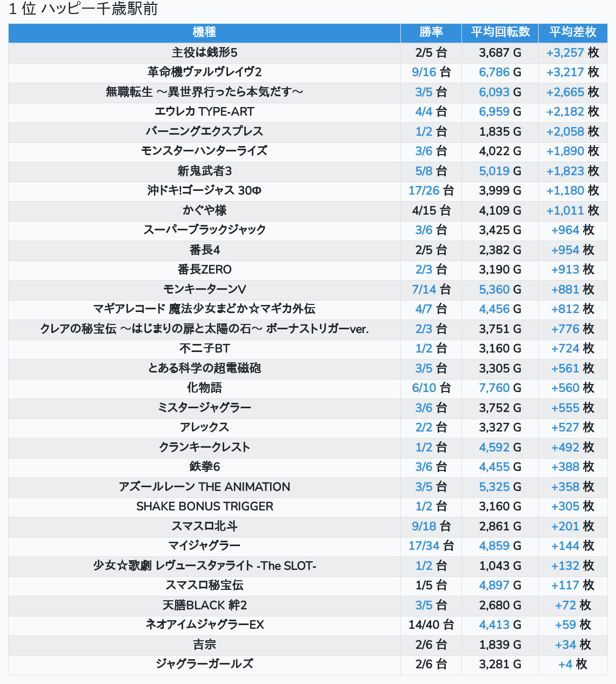Screen dimensions: 616x684
Task: Click the 新鬼武者3 machine name
Action: pos(204,171)
